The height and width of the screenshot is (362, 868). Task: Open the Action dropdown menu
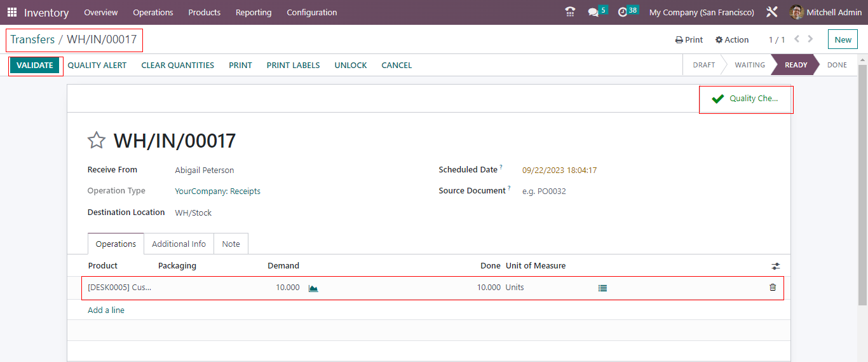[732, 39]
